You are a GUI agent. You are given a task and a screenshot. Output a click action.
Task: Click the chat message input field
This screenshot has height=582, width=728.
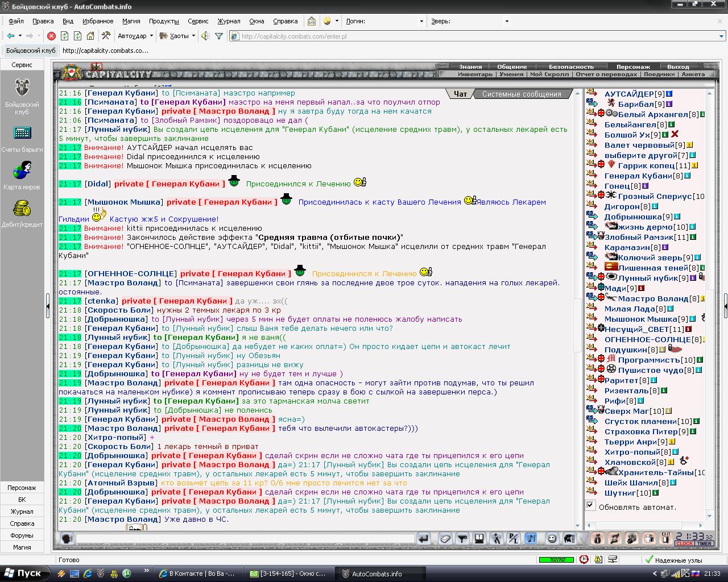click(x=245, y=538)
